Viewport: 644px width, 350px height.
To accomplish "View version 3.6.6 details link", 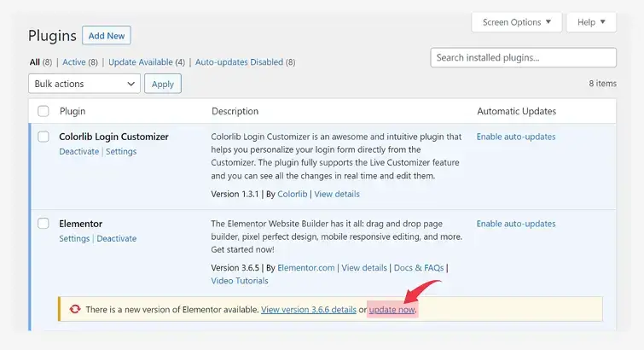I will pos(309,310).
